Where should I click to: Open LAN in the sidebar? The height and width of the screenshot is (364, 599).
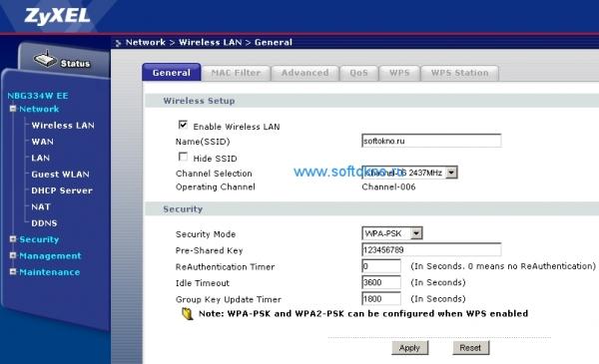[x=41, y=158]
